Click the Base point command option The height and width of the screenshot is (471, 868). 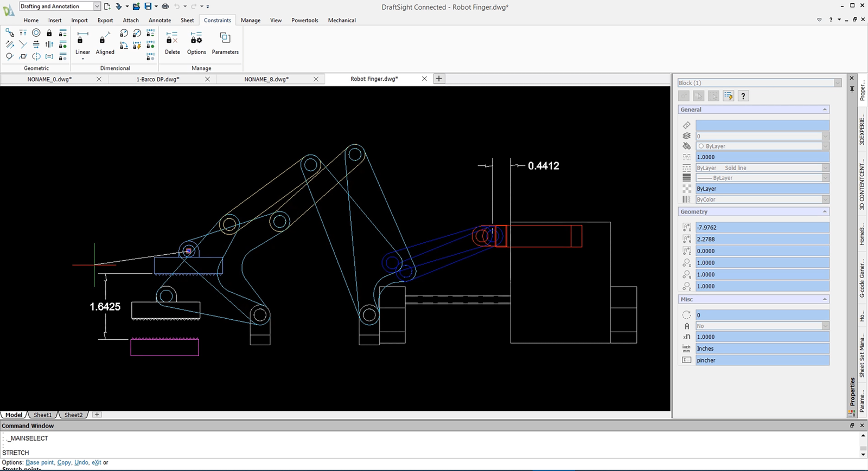pyautogui.click(x=40, y=462)
